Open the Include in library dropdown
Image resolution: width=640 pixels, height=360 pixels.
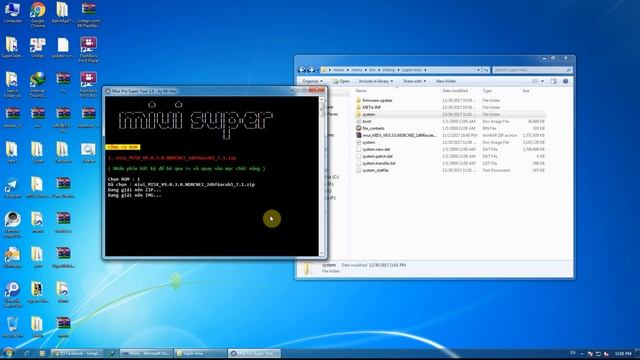376,81
